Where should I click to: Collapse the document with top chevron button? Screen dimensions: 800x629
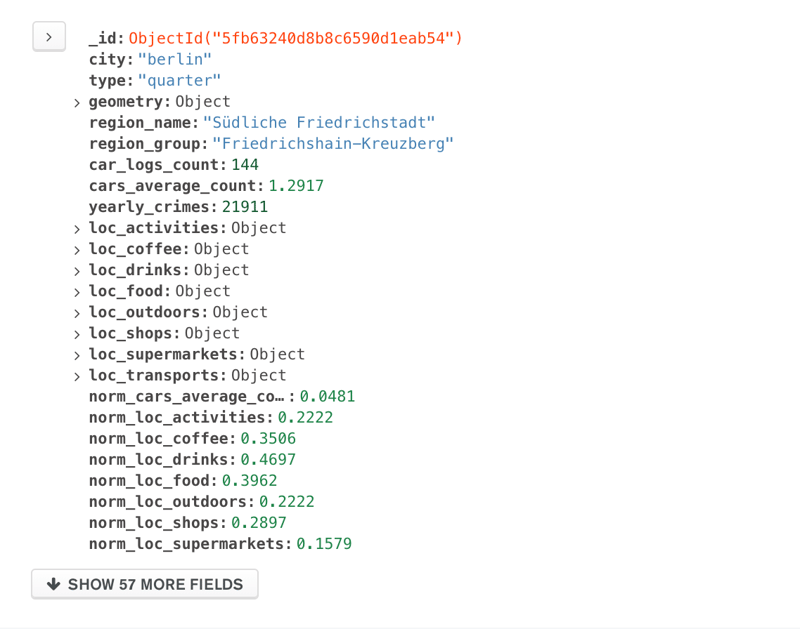click(x=49, y=37)
